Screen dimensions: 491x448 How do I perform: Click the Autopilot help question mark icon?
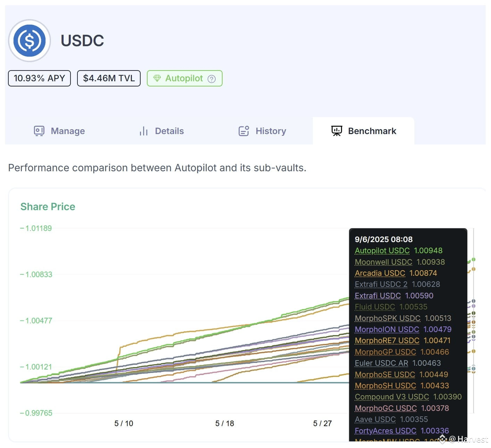211,79
